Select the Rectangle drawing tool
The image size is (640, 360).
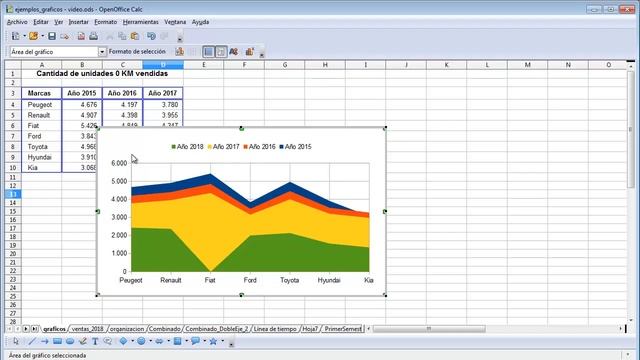[x=57, y=341]
